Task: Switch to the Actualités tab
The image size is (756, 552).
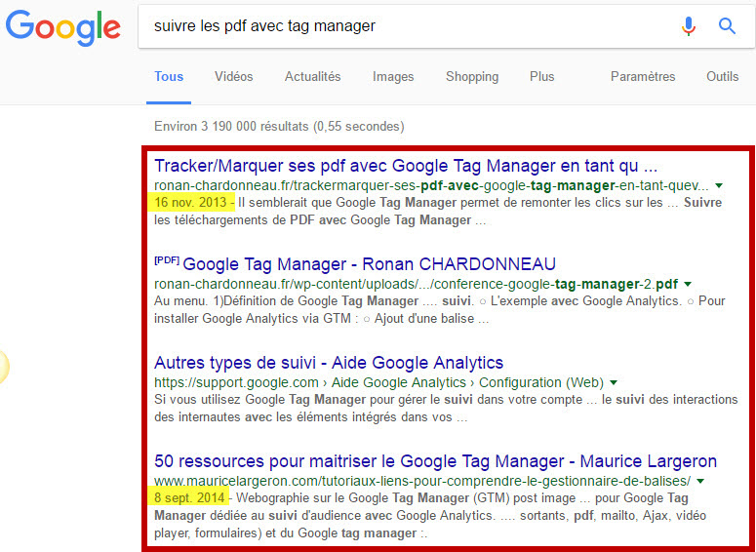Action: tap(312, 77)
